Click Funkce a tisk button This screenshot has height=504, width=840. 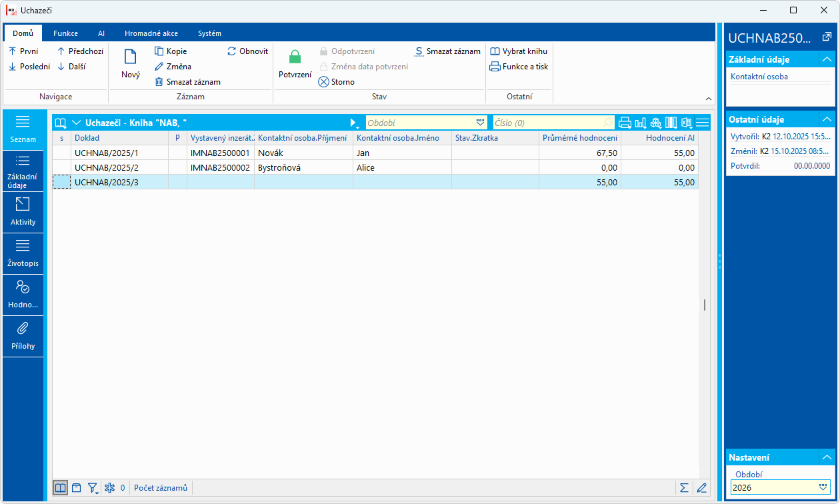[x=519, y=67]
